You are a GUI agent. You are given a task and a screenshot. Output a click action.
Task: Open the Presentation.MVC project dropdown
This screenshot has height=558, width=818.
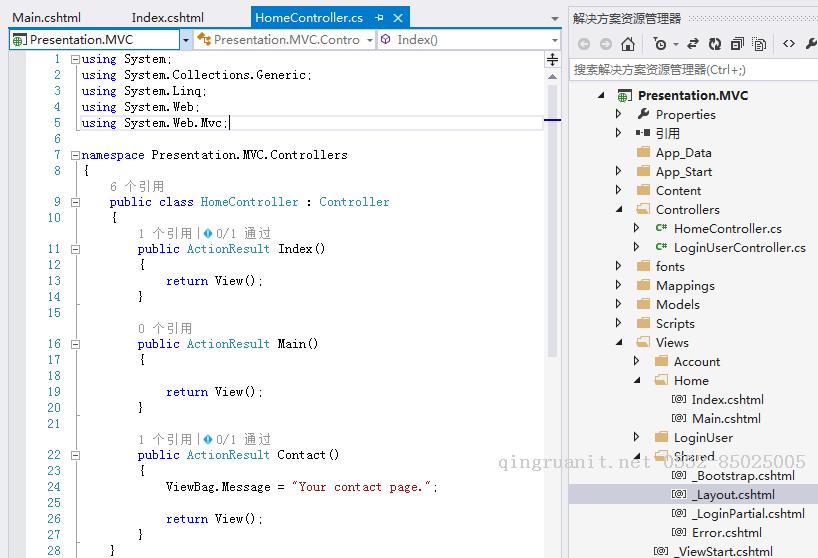pyautogui.click(x=186, y=40)
